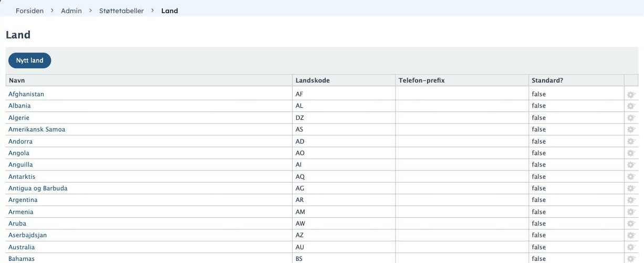Select country code AU cell

tap(344, 247)
